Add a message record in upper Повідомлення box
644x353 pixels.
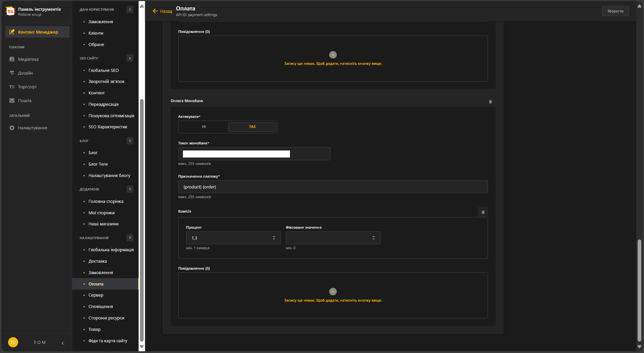(x=333, y=55)
